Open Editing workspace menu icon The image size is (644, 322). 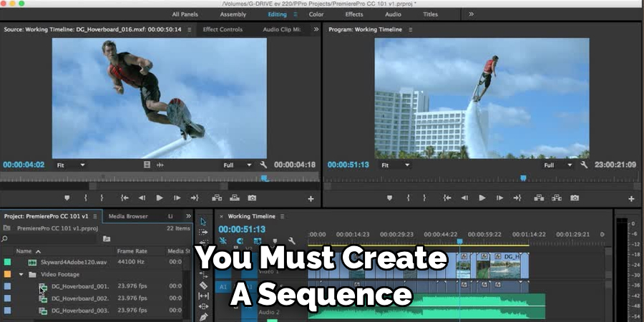(295, 14)
